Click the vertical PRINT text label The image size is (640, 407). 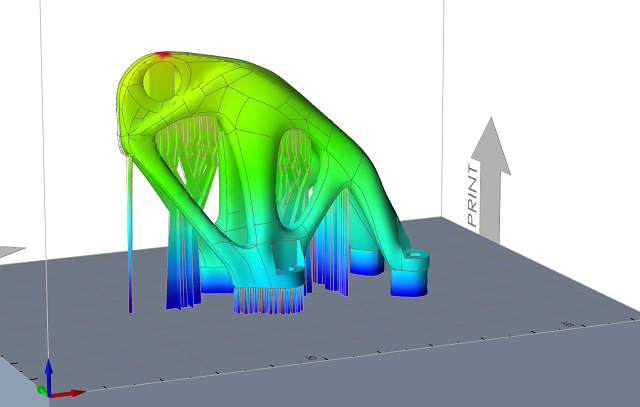[x=475, y=193]
